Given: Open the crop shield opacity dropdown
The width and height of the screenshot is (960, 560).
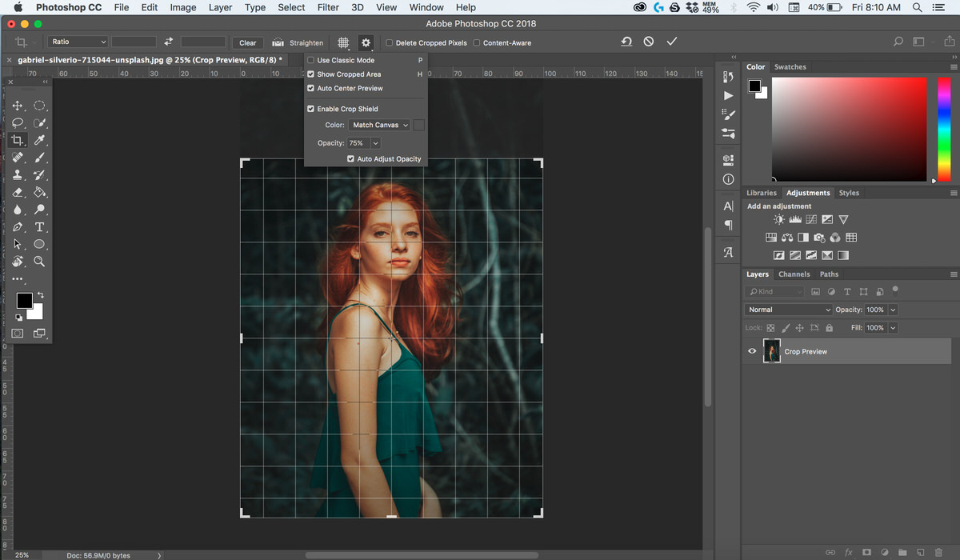Looking at the screenshot, I should (x=375, y=143).
